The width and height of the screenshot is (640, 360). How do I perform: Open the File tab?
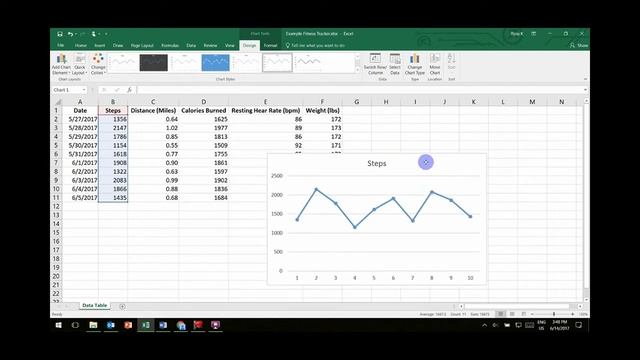[x=60, y=45]
